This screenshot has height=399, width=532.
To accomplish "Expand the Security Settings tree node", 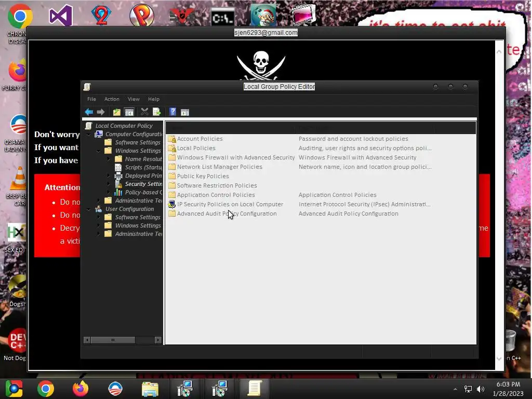I will [109, 184].
